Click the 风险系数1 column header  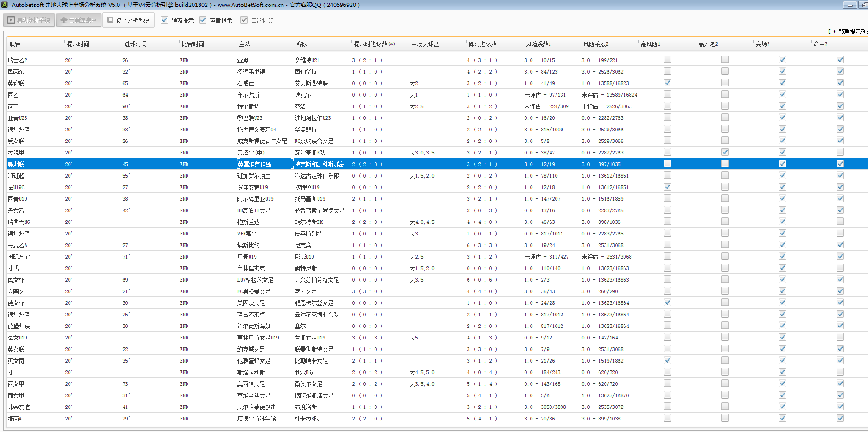pos(538,44)
